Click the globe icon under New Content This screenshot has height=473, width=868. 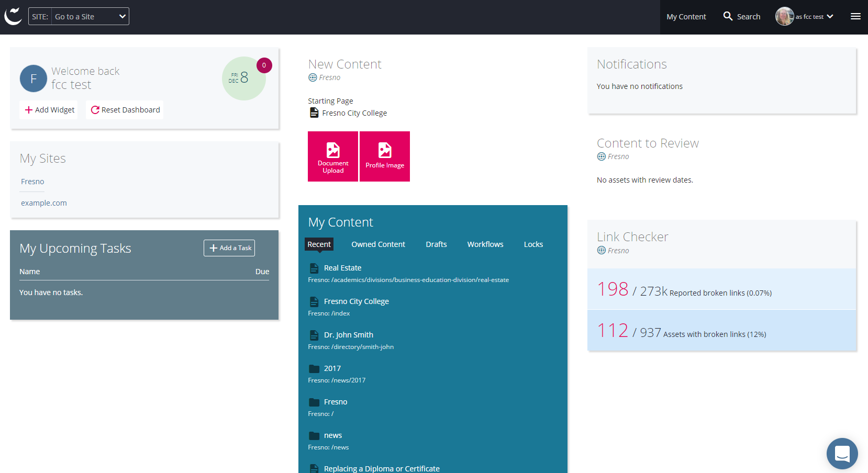(313, 77)
